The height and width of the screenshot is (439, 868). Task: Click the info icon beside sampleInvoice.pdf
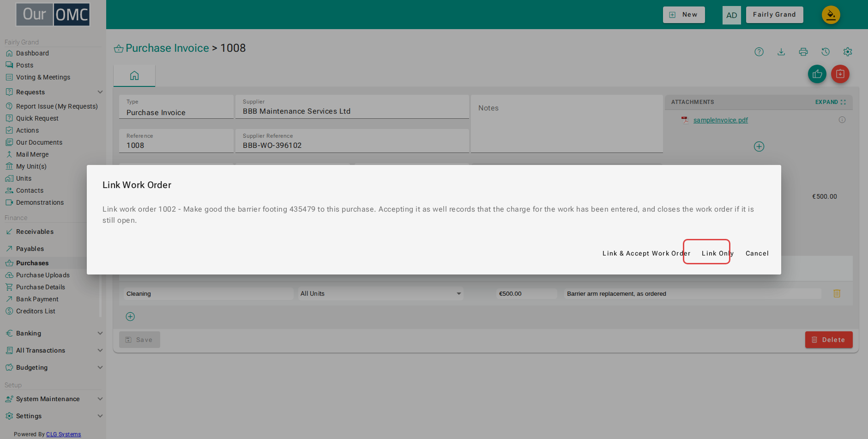click(x=842, y=120)
